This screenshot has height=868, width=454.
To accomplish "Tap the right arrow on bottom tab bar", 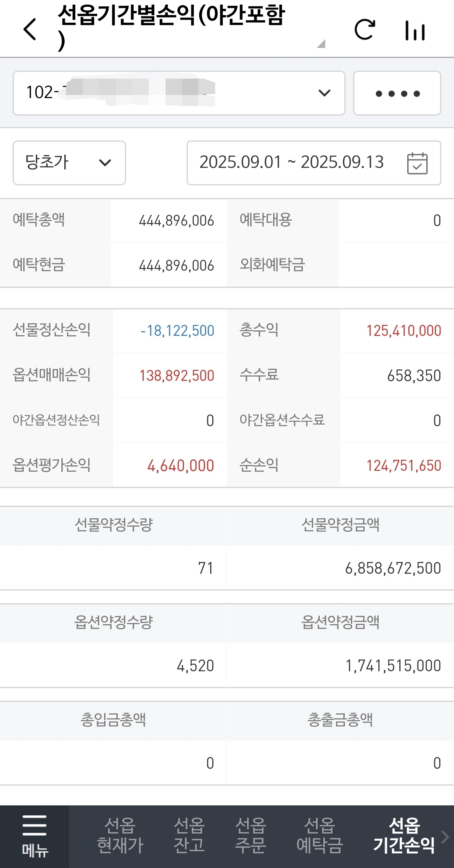I will (x=445, y=836).
